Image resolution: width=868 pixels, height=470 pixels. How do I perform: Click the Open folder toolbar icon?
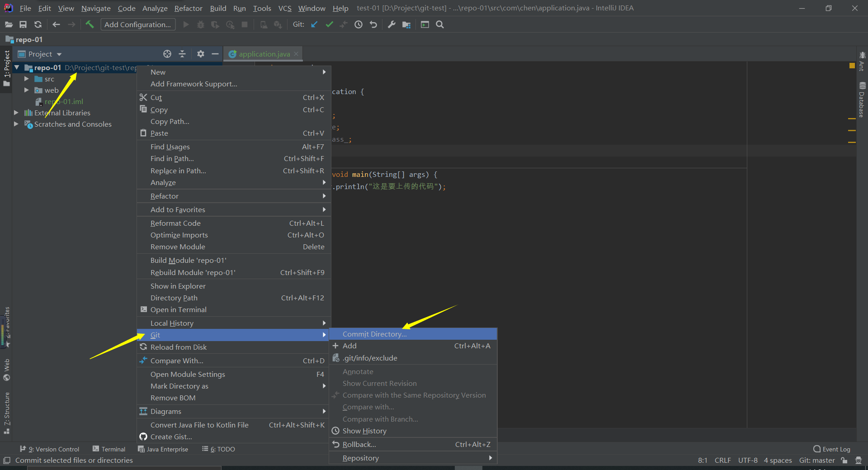[9, 24]
